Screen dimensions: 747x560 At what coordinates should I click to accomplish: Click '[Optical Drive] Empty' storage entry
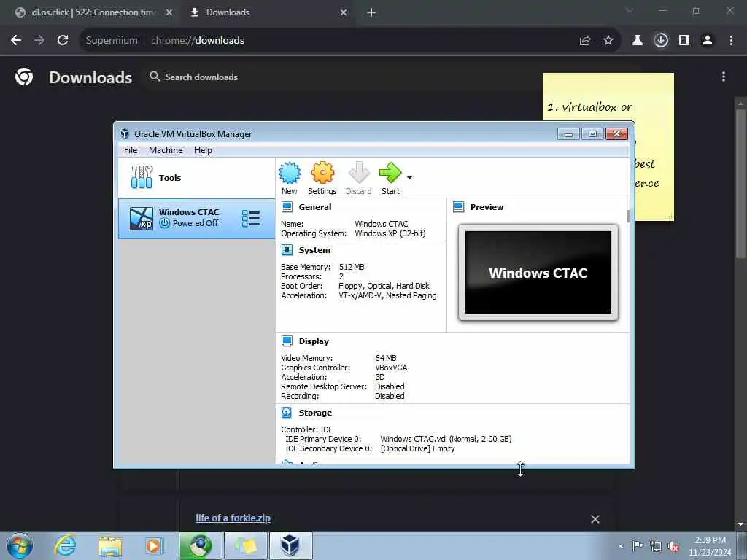tap(418, 448)
